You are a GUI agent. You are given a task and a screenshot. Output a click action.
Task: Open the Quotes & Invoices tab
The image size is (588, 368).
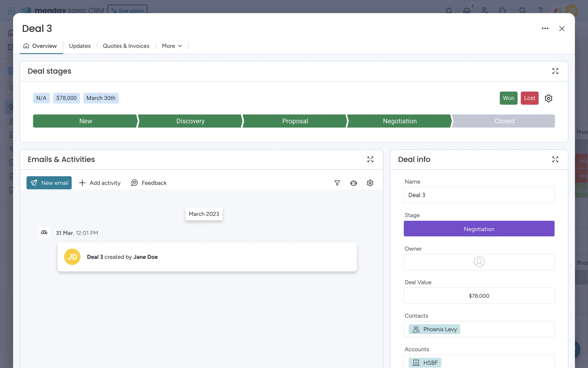[126, 46]
